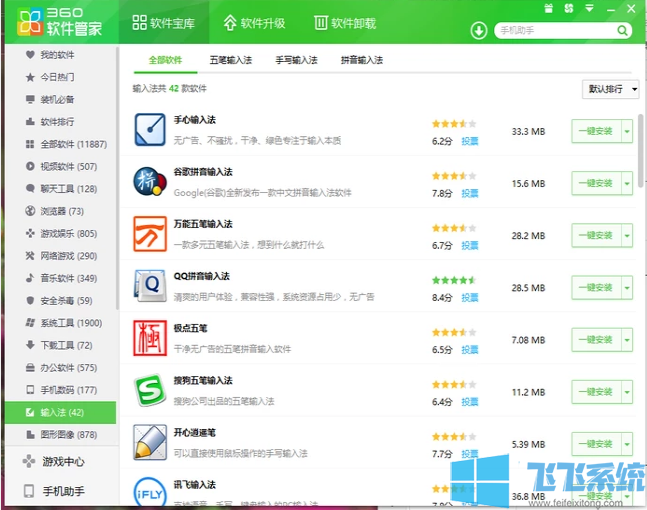Image resolution: width=647 pixels, height=510 pixels.
Task: Switch to 软件宝库 top tab
Action: (x=163, y=22)
